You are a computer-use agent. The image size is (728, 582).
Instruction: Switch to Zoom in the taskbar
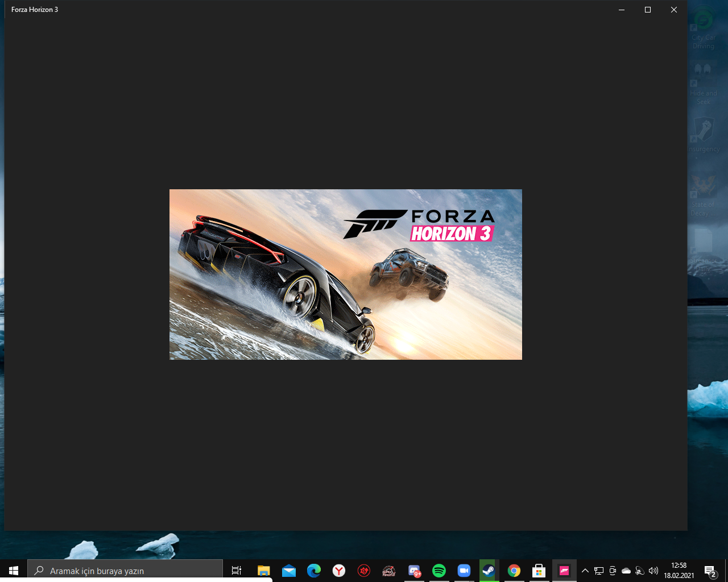point(464,571)
